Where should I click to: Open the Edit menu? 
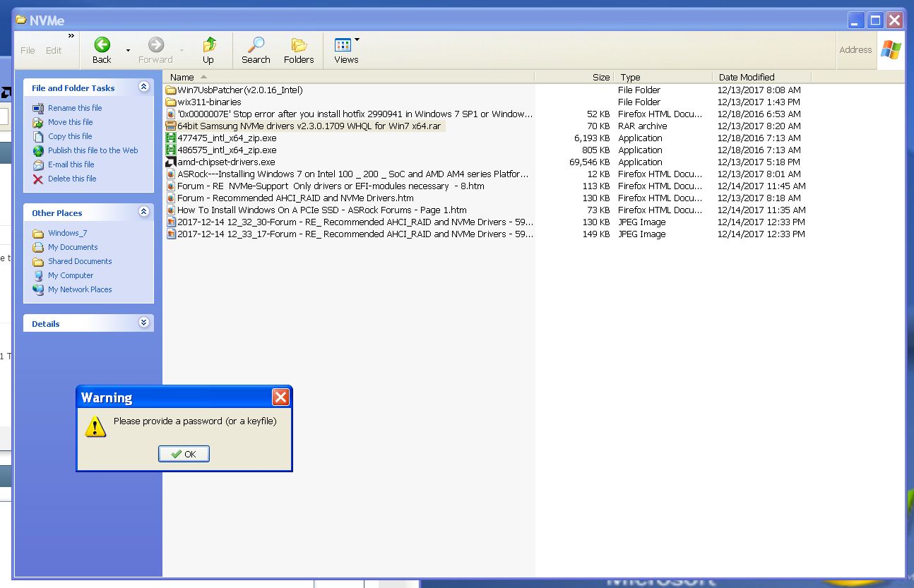pos(54,51)
